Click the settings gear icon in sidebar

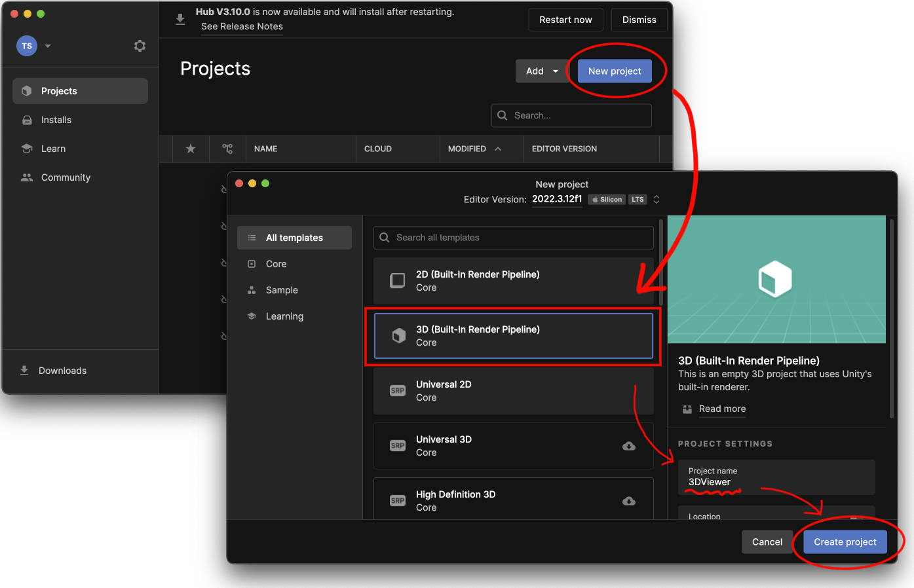[140, 46]
